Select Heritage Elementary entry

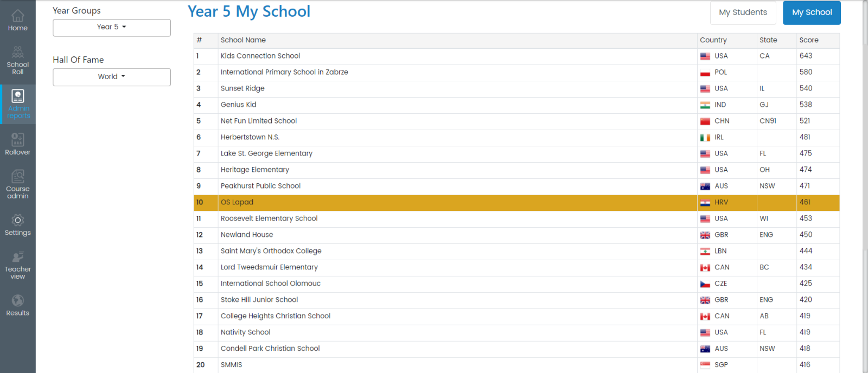click(255, 170)
